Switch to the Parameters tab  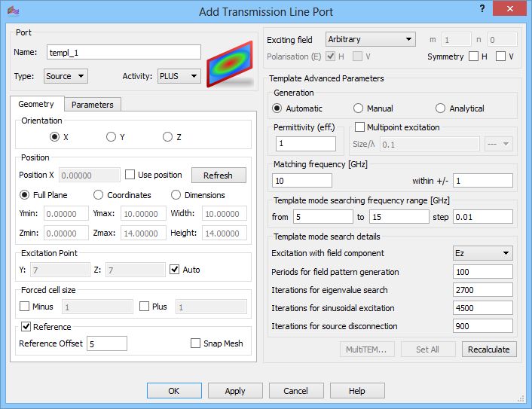92,105
